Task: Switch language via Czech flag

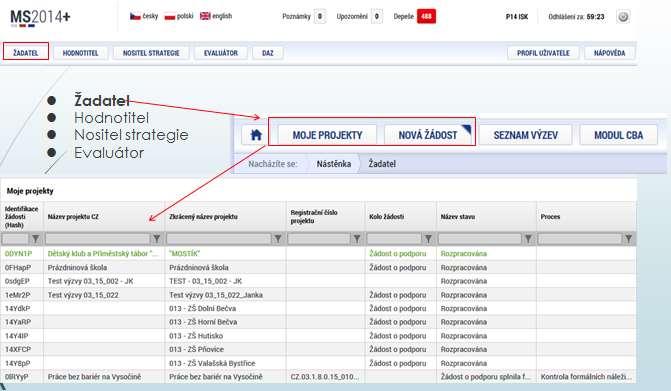Action: pos(135,16)
